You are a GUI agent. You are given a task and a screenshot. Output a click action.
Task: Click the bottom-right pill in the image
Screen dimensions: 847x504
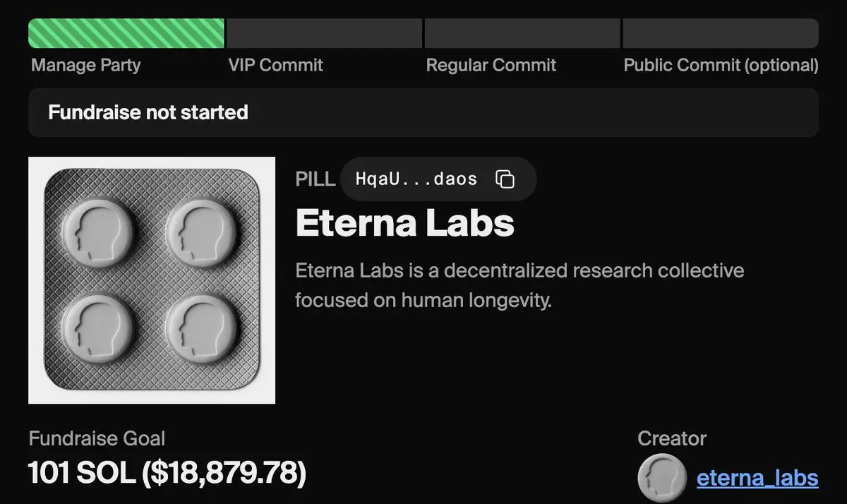(x=201, y=329)
